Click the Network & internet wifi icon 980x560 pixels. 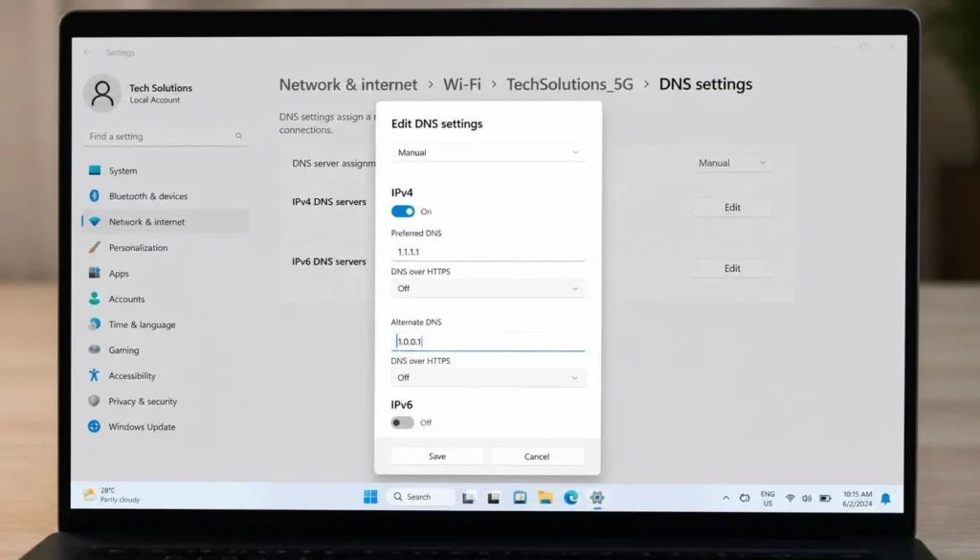pos(95,221)
